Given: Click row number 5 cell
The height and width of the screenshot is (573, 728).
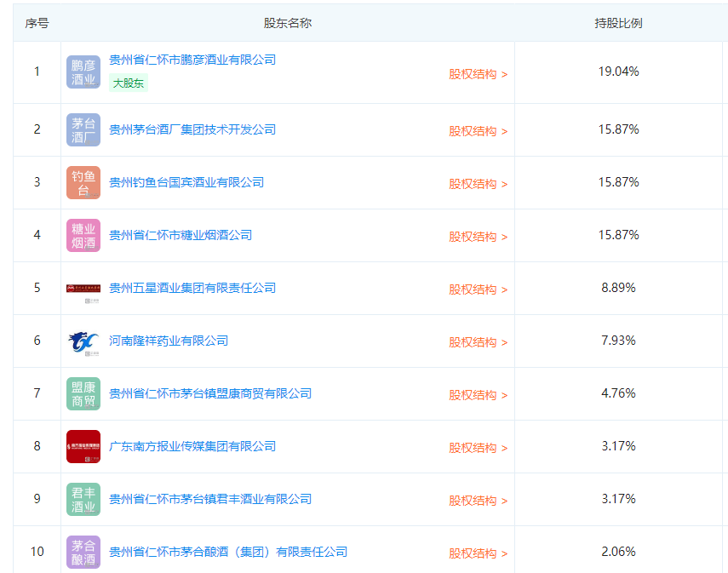Looking at the screenshot, I should pyautogui.click(x=37, y=289).
